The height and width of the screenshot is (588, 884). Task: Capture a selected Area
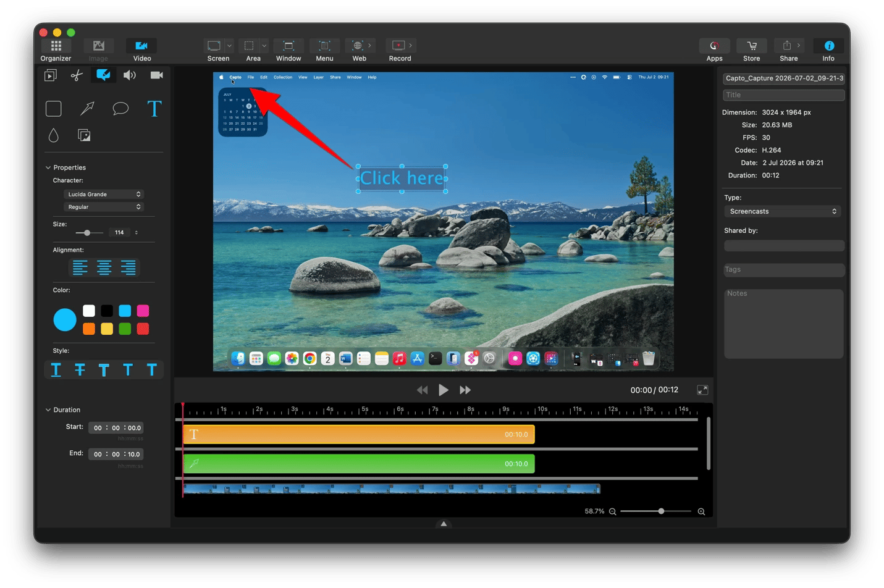click(x=249, y=46)
